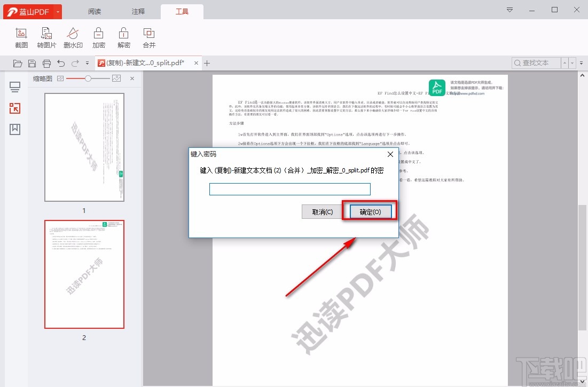Open the 转图片 convert-to-image tool
Image resolution: width=588 pixels, height=387 pixels.
pos(46,37)
